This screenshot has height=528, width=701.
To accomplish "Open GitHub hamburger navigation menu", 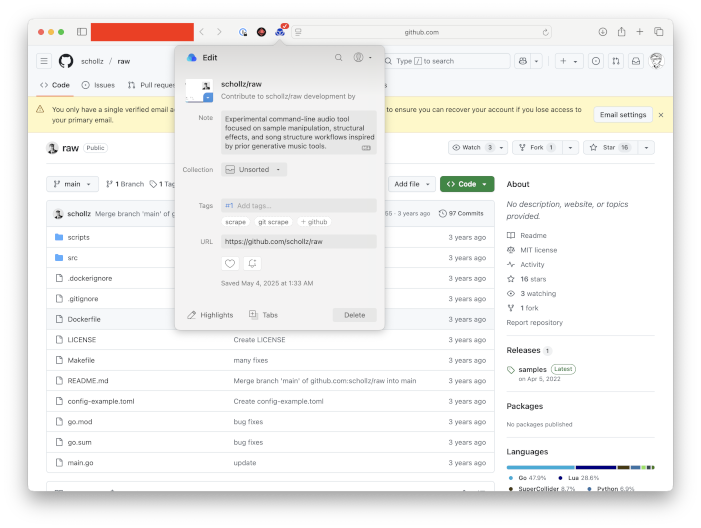I will click(44, 61).
